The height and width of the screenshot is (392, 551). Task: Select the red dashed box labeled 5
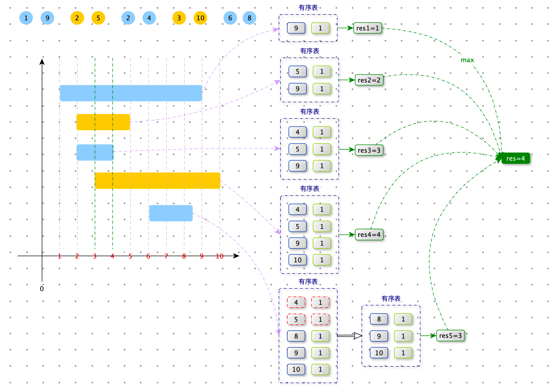[296, 319]
